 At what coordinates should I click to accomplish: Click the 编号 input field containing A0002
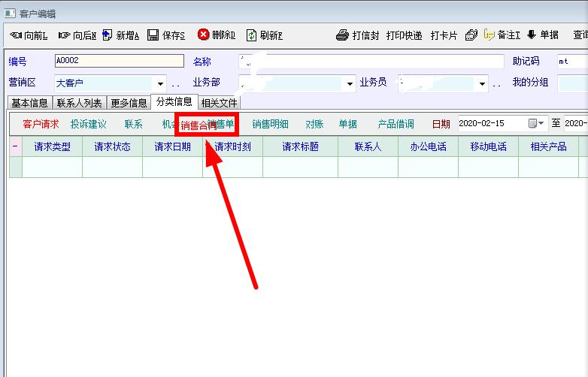[119, 62]
